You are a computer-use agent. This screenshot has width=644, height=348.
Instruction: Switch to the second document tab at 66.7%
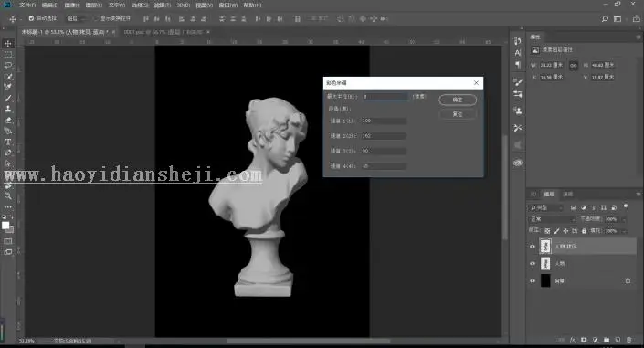164,32
